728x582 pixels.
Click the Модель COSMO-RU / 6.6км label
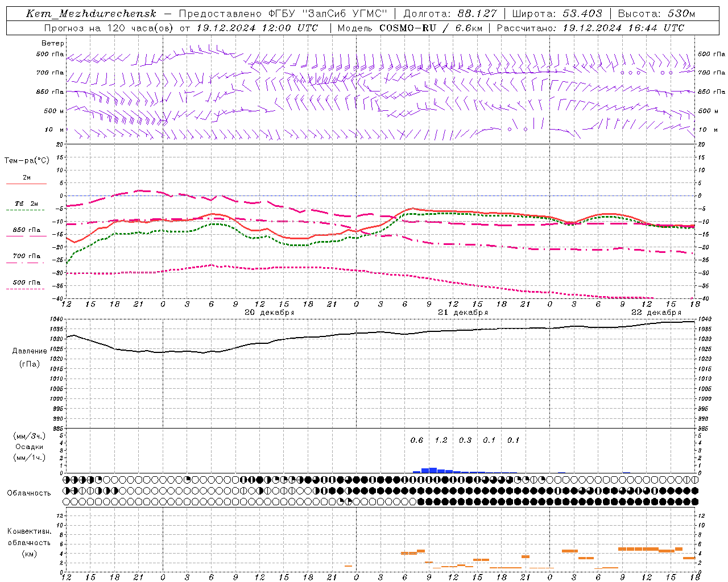(x=409, y=28)
